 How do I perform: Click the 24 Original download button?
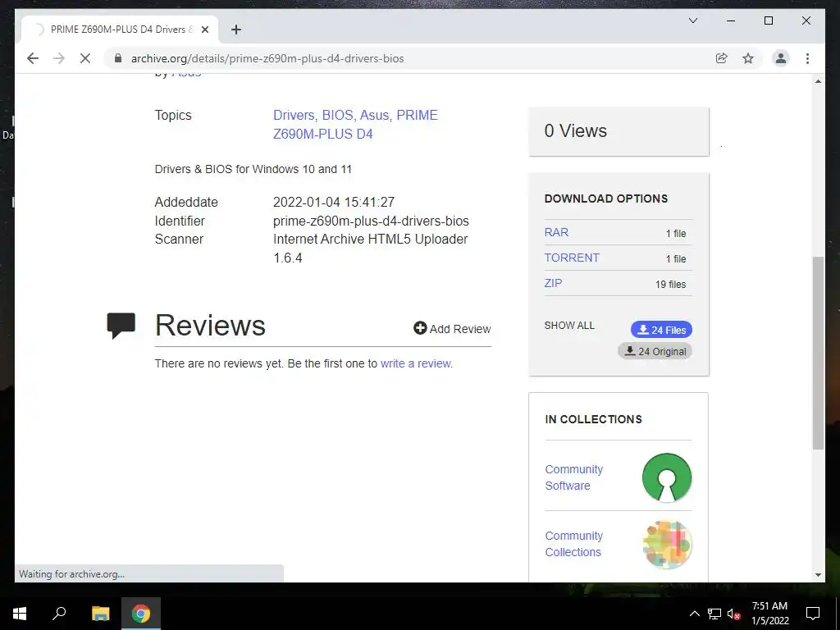pyautogui.click(x=655, y=351)
